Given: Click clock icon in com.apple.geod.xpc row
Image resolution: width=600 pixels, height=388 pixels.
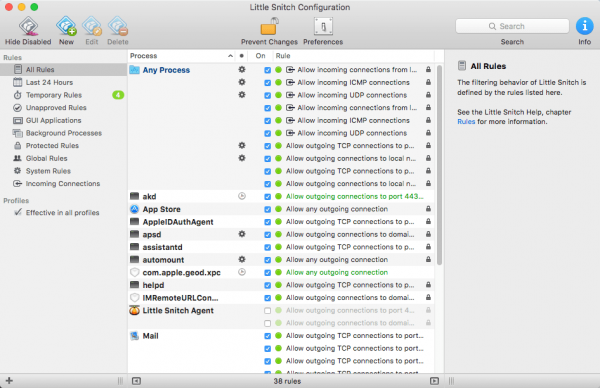Looking at the screenshot, I should click(242, 272).
